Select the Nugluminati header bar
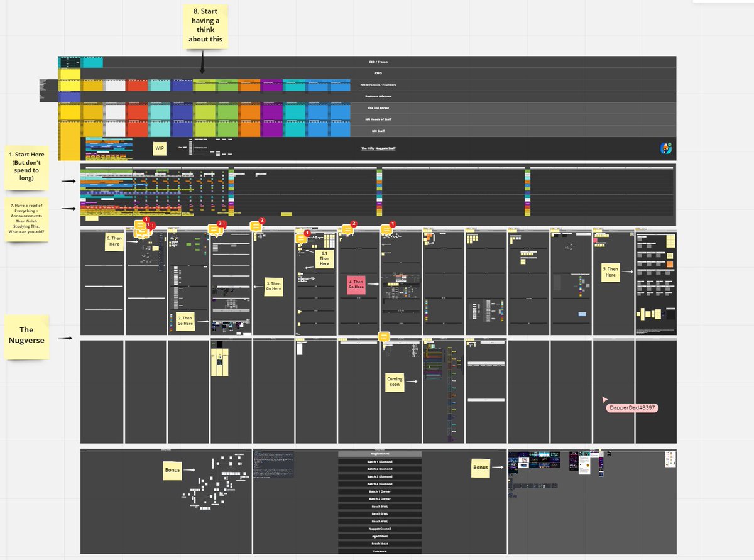 pos(380,454)
